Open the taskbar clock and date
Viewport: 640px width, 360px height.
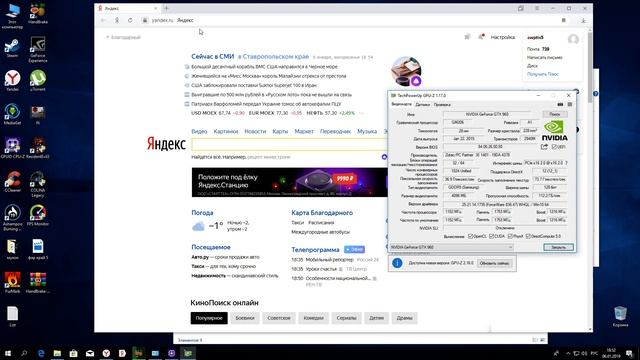click(611, 353)
